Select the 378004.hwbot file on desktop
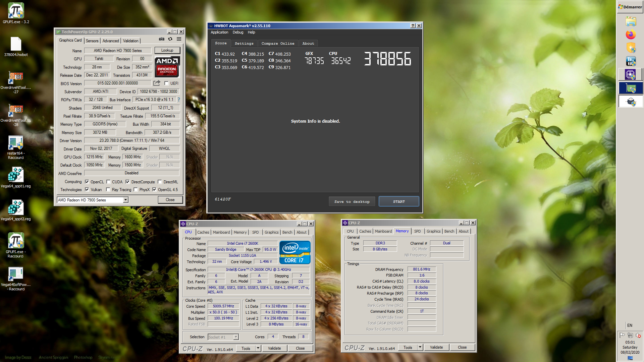The height and width of the screenshot is (362, 644). (16, 46)
